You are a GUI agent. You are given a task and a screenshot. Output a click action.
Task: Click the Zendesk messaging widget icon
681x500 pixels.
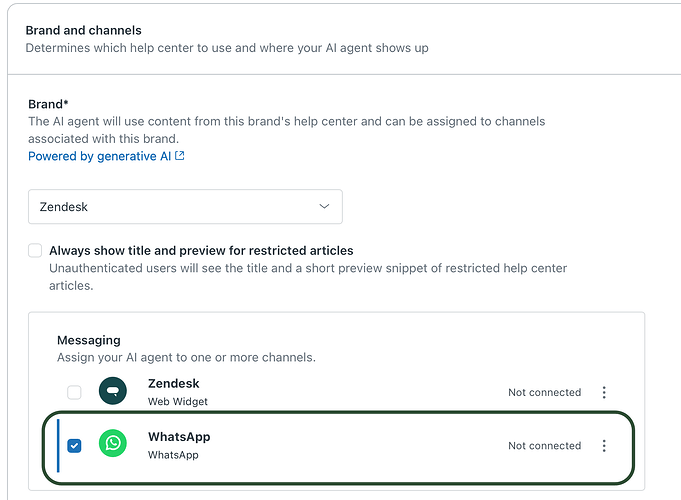[113, 391]
